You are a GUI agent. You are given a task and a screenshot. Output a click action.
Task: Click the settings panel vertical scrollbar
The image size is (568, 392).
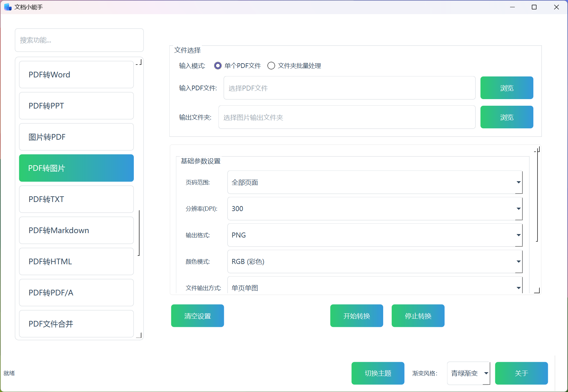pyautogui.click(x=537, y=195)
